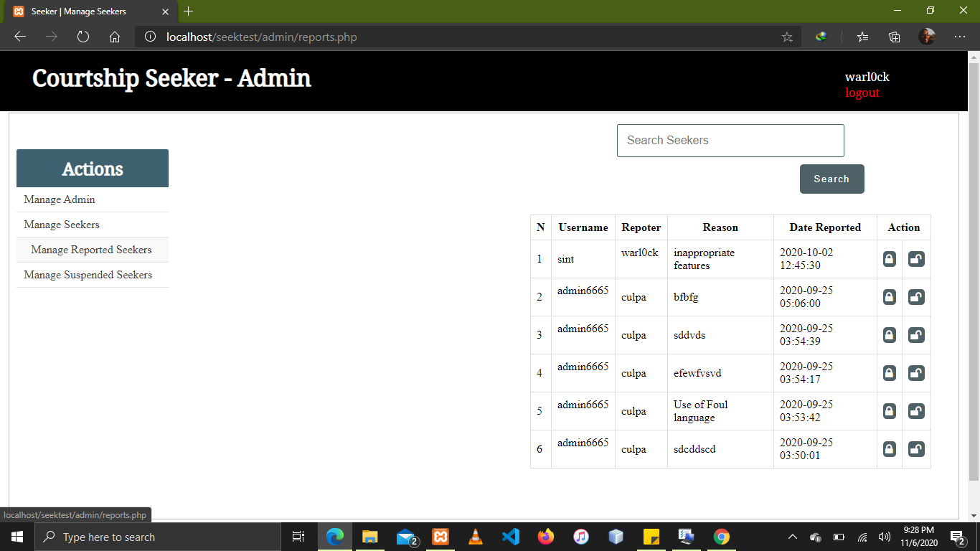Click the closed lock icon for the sddvds report
The height and width of the screenshot is (551, 980).
tap(890, 335)
